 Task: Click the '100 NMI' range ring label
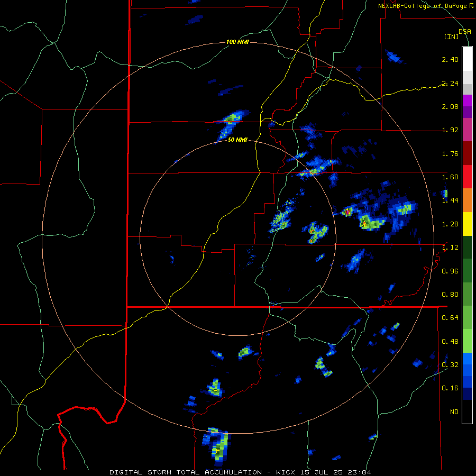click(237, 42)
